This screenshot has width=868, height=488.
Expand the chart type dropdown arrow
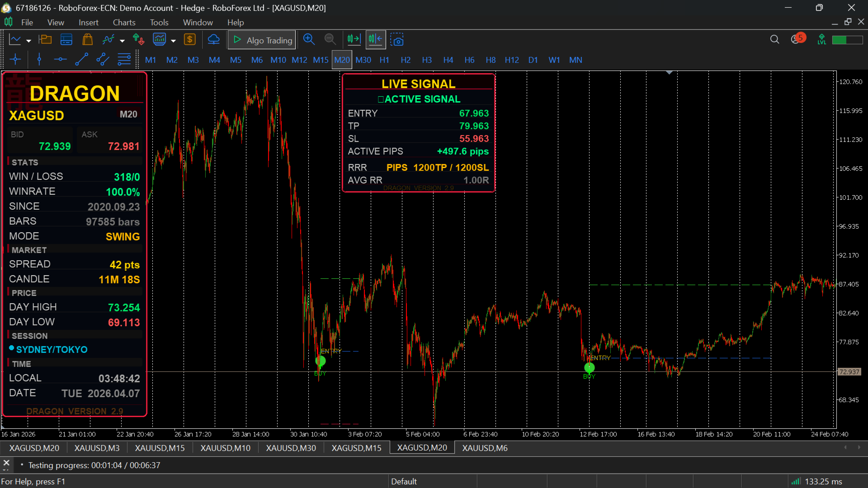28,41
